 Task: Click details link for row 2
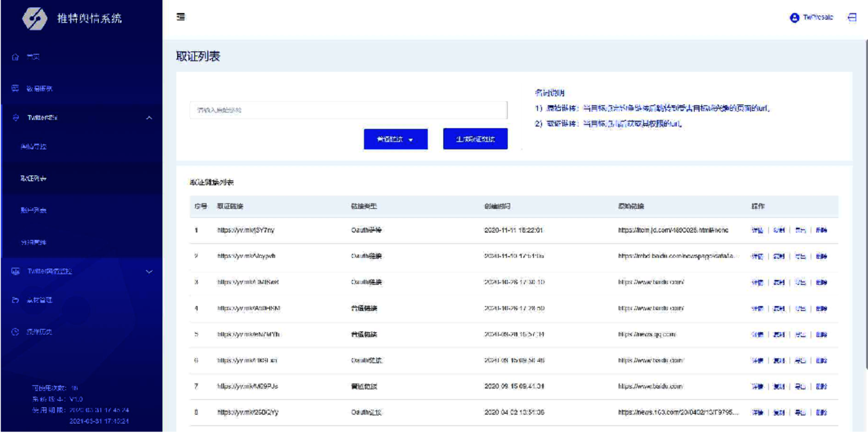[x=757, y=256]
